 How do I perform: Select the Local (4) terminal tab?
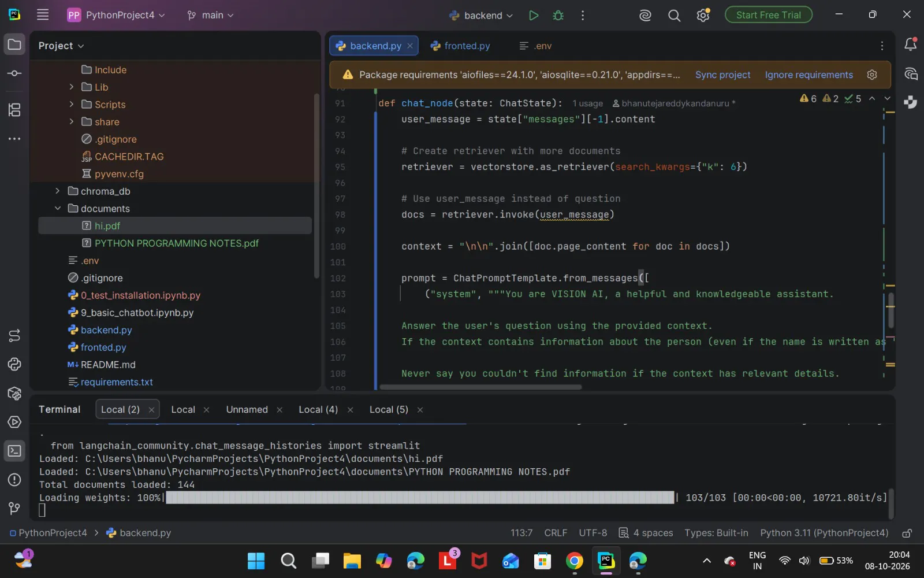318,409
